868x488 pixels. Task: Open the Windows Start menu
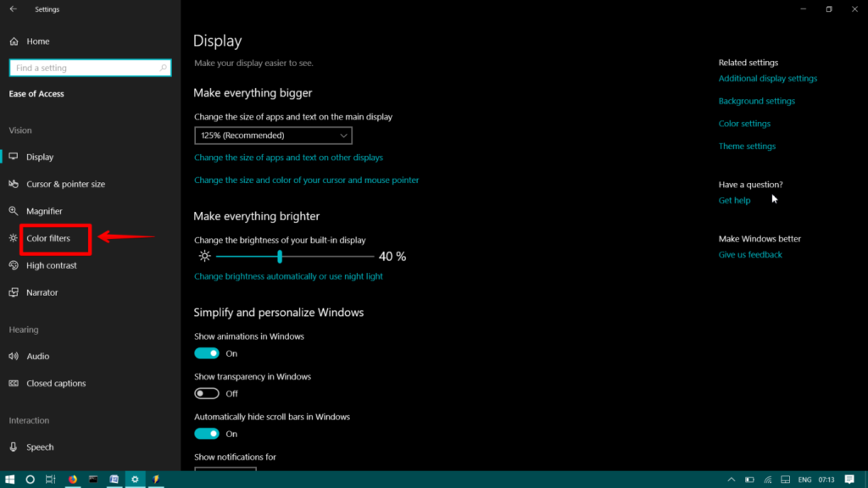[x=9, y=480]
